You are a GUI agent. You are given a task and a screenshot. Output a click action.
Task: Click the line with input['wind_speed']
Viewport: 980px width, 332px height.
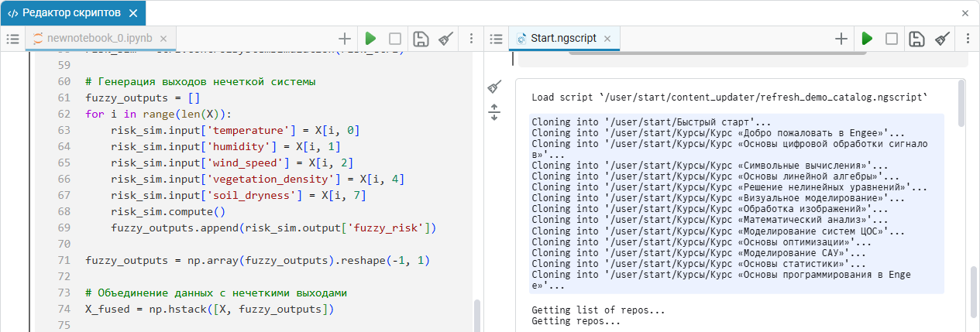coord(232,163)
